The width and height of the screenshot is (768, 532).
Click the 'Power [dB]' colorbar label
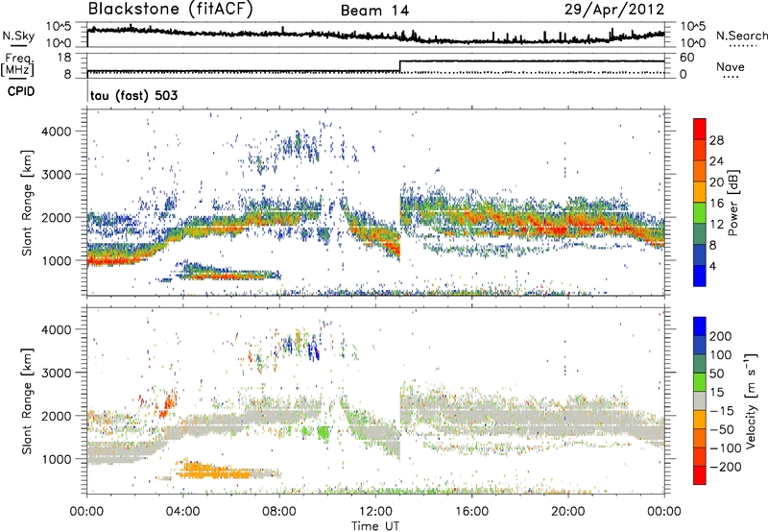(x=732, y=203)
